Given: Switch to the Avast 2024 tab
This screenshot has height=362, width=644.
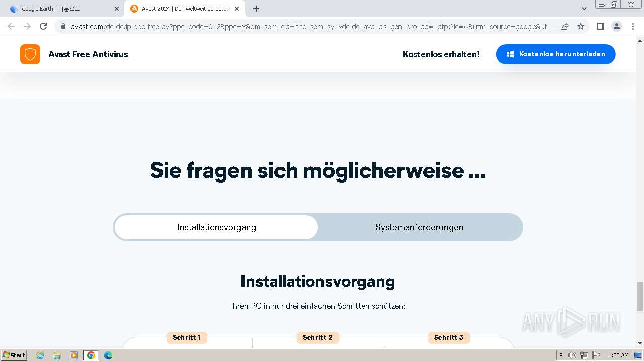Looking at the screenshot, I should (185, 9).
